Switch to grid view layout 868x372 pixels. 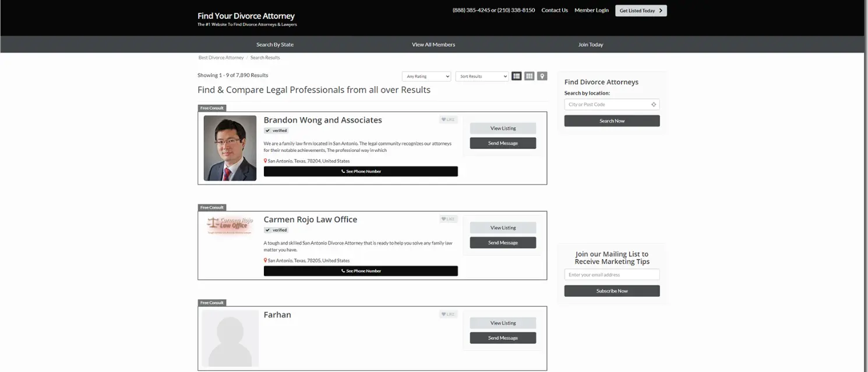529,76
